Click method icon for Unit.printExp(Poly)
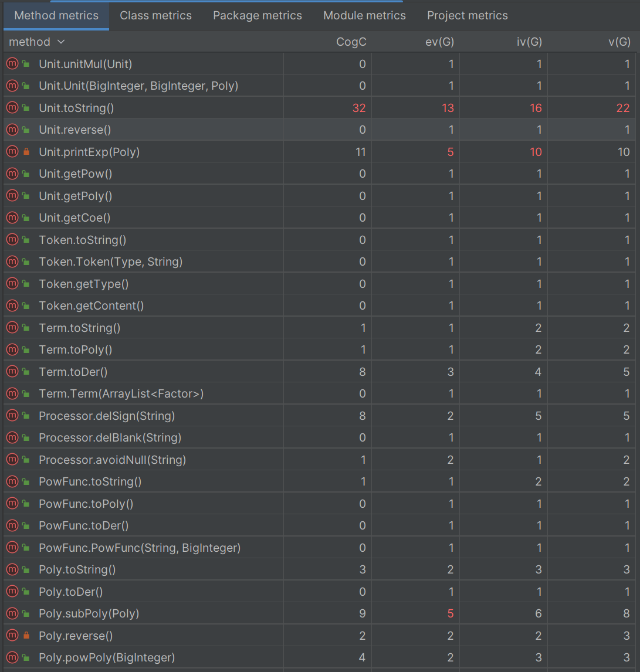Viewport: 640px width, 672px height. pyautogui.click(x=12, y=152)
